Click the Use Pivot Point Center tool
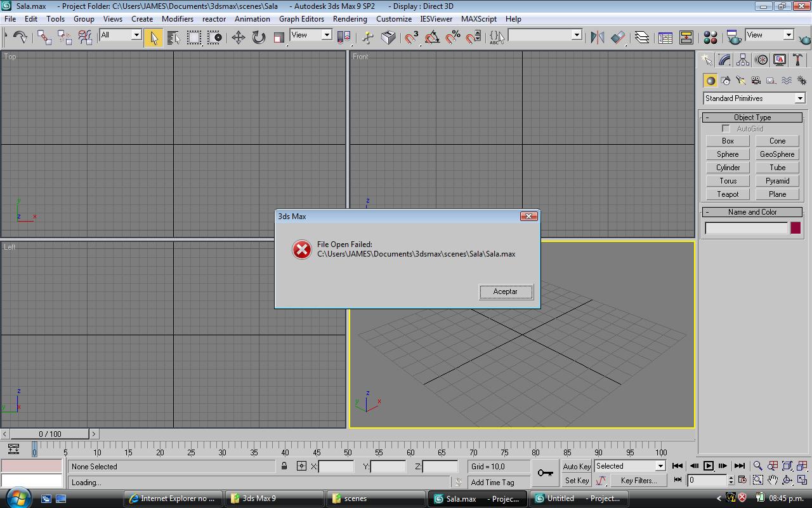 pyautogui.click(x=344, y=37)
